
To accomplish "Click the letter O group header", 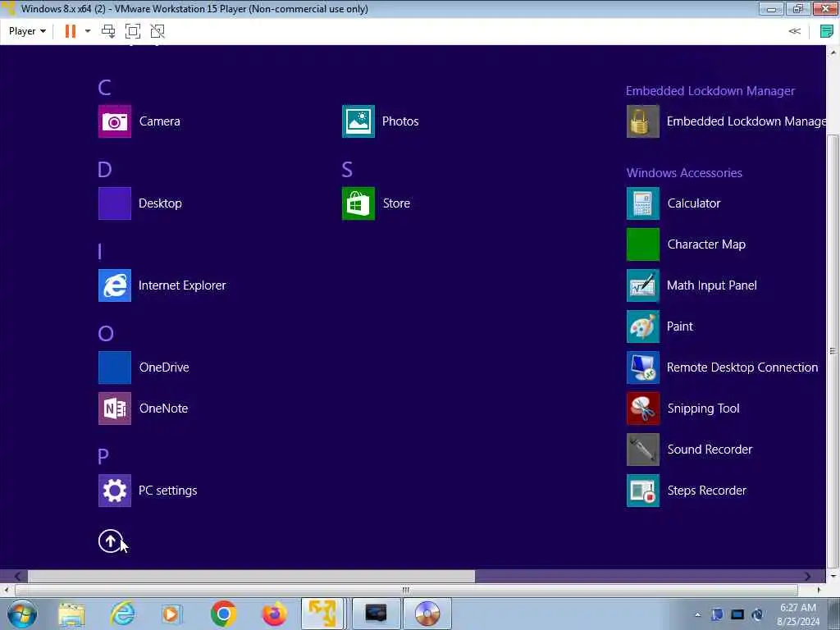I will click(106, 333).
